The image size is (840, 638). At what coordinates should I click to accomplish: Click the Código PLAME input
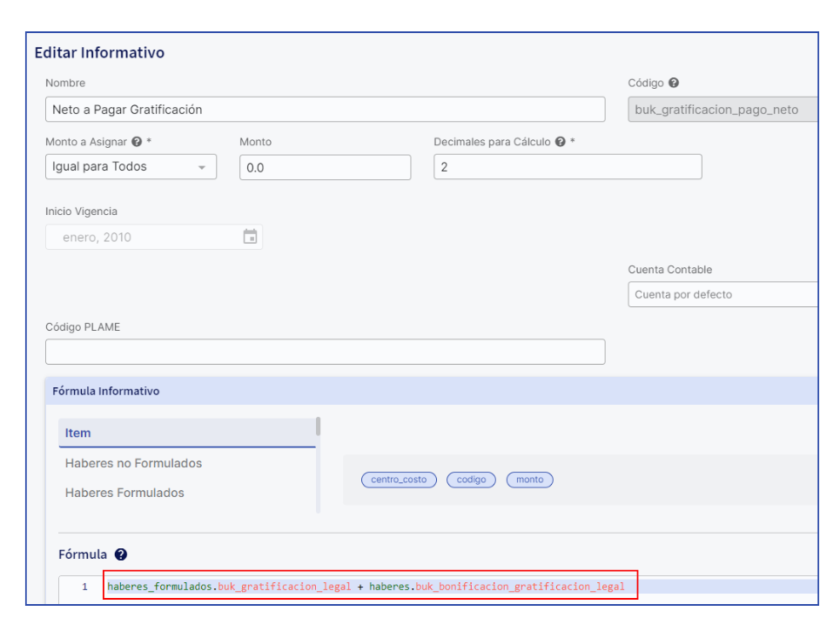pyautogui.click(x=325, y=352)
